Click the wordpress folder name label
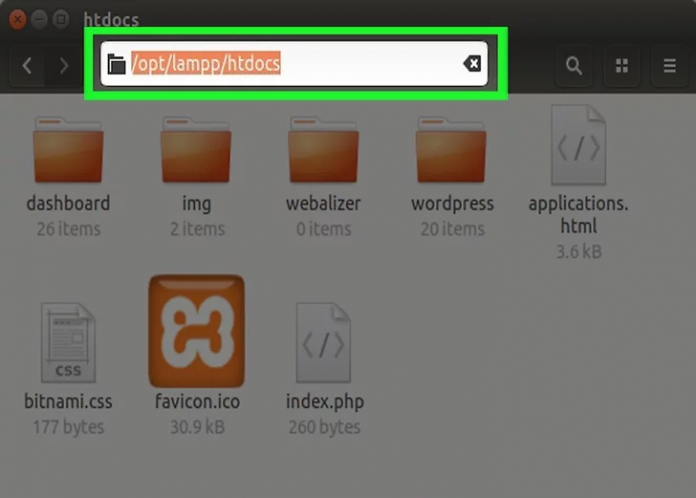696x498 pixels. click(452, 203)
